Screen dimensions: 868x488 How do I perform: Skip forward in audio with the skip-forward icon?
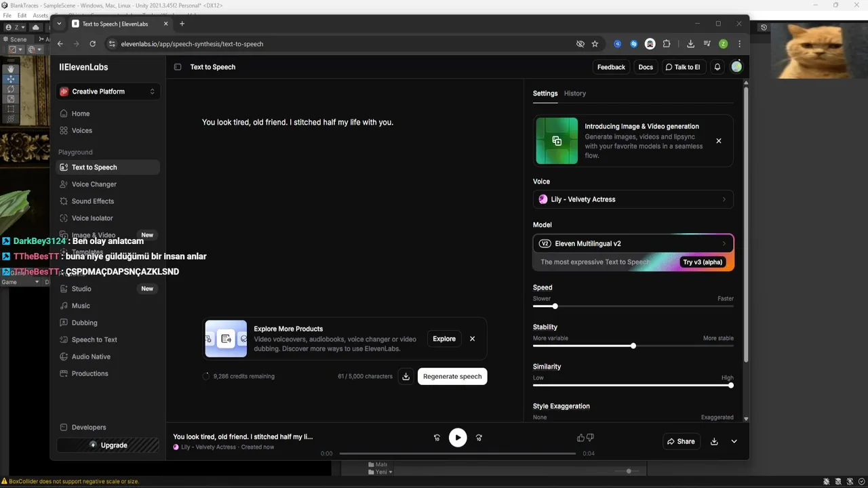click(479, 438)
